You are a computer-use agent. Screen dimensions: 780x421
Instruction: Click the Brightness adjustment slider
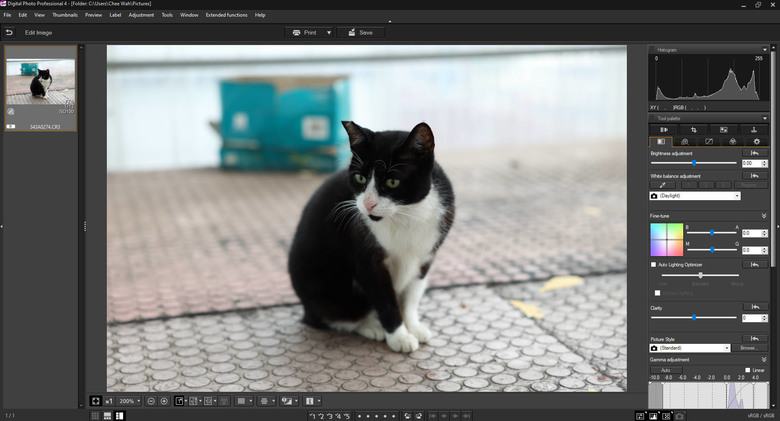693,163
